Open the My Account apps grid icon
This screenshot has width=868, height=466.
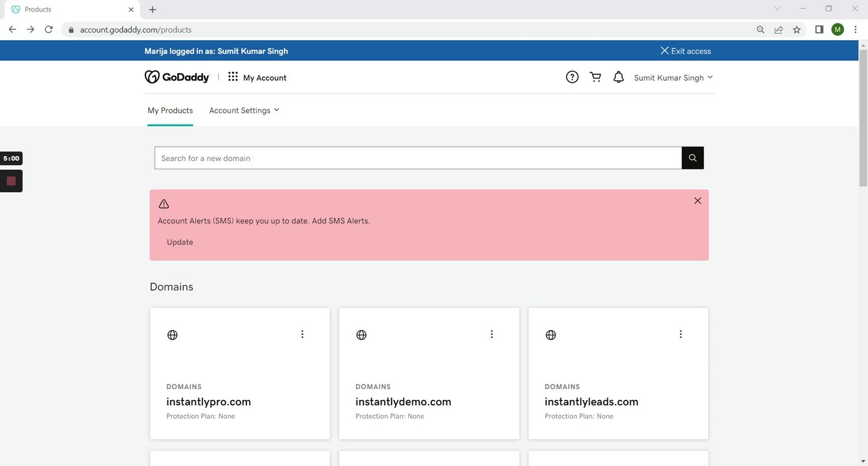pyautogui.click(x=233, y=77)
